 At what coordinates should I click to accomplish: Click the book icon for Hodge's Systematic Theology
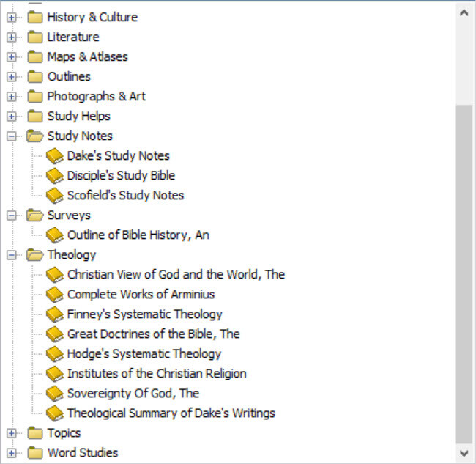[x=55, y=354]
